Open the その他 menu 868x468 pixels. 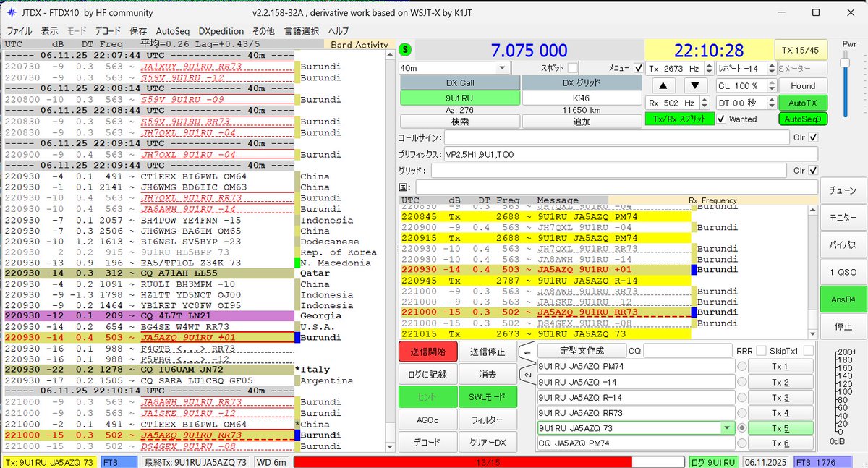point(263,31)
